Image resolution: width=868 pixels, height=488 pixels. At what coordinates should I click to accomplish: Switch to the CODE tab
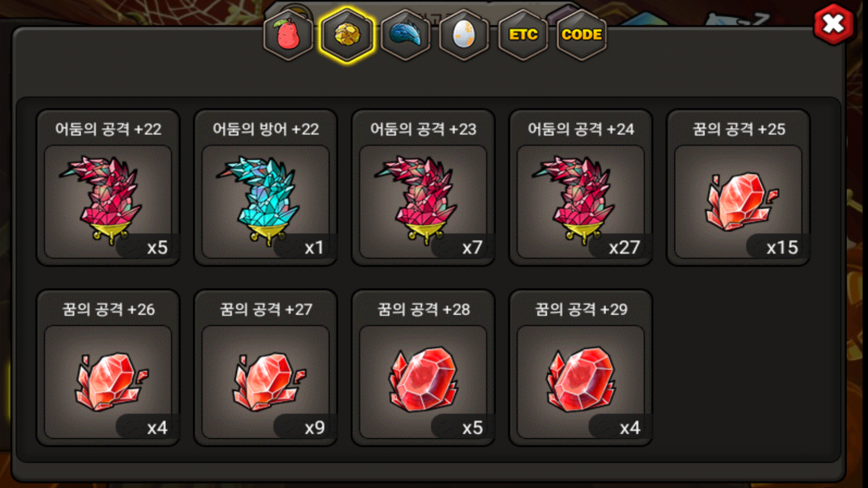point(581,35)
